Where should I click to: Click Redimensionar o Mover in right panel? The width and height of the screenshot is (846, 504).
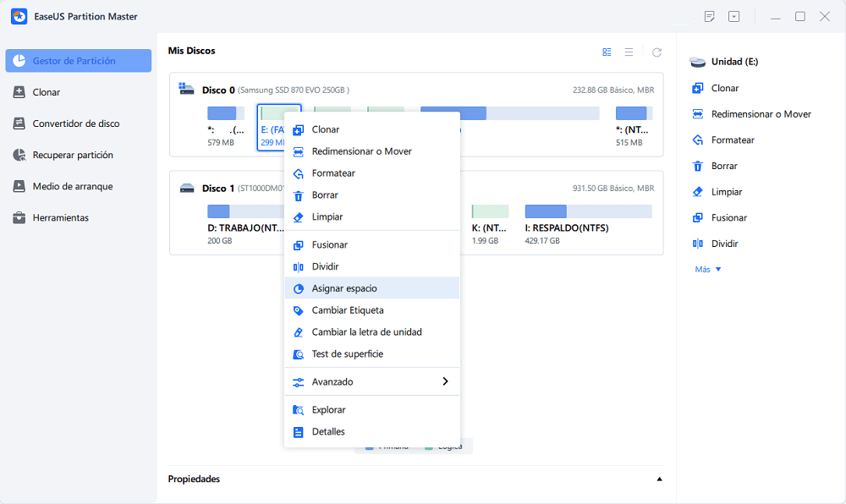click(761, 114)
